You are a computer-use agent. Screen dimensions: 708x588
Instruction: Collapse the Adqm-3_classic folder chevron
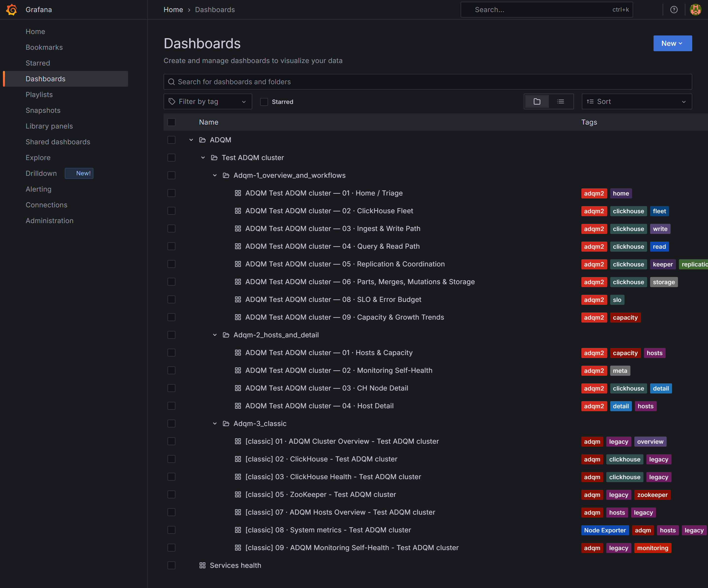pyautogui.click(x=215, y=424)
